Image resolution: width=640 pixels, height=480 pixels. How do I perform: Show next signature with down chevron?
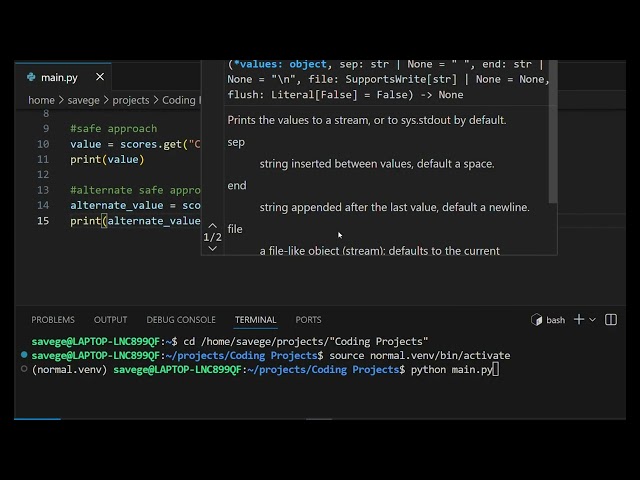pos(212,249)
